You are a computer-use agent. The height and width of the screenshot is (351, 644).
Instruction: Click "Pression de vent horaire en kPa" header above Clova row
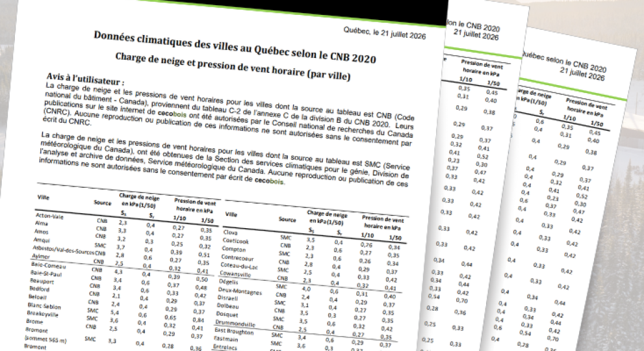coord(383,222)
